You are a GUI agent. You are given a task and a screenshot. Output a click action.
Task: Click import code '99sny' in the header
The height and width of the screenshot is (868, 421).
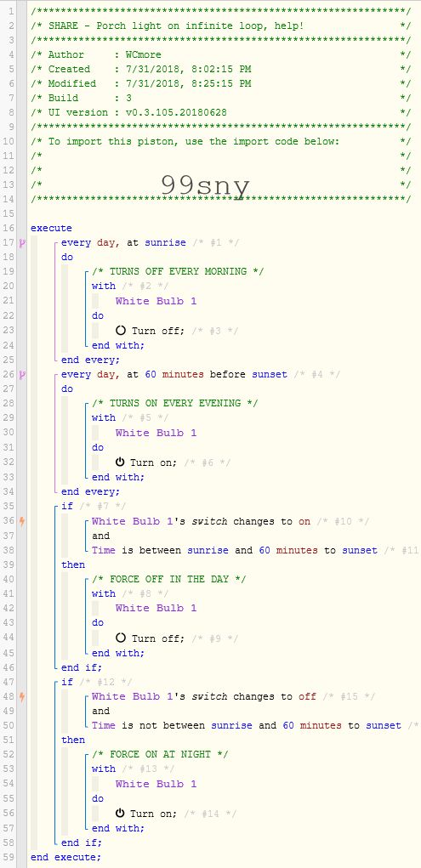click(205, 186)
